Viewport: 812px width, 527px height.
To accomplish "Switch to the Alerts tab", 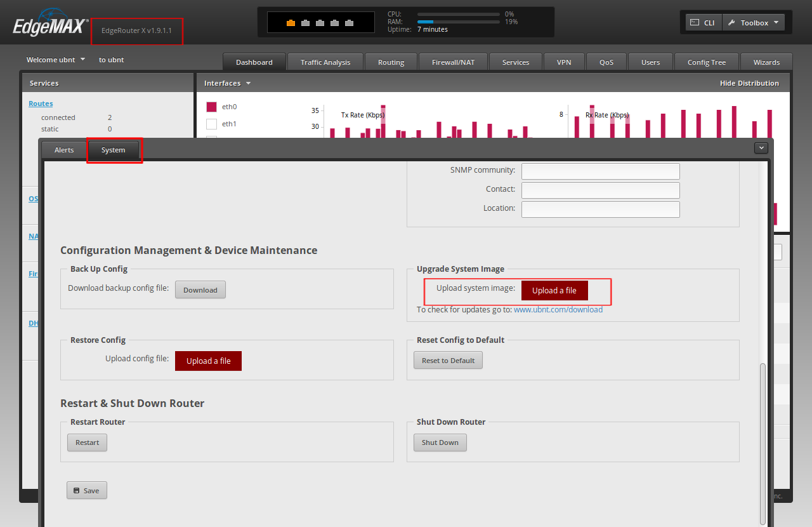I will [x=64, y=150].
